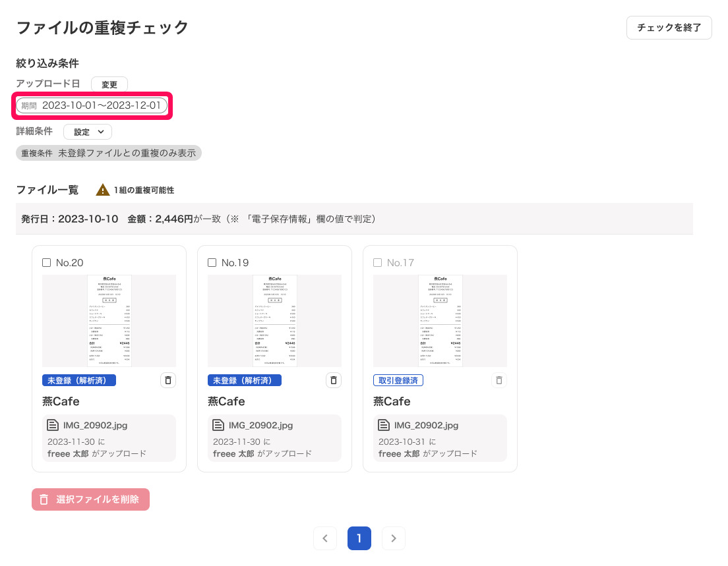The height and width of the screenshot is (566, 728).
Task: Click the trash icon on file No.19
Action: click(334, 380)
